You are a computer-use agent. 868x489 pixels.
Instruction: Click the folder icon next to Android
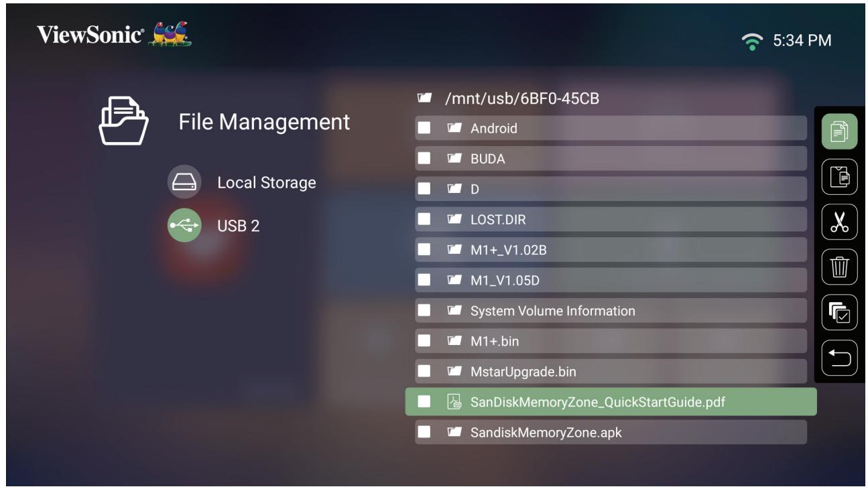453,129
